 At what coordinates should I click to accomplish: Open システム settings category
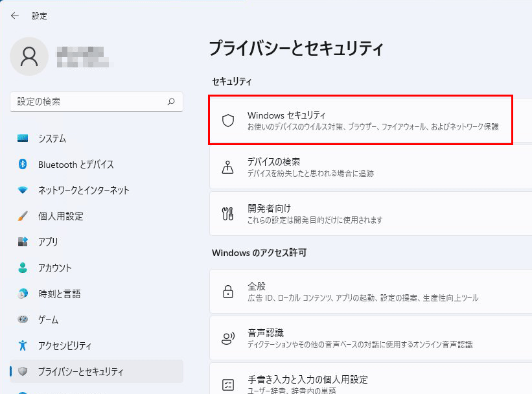[x=97, y=139]
